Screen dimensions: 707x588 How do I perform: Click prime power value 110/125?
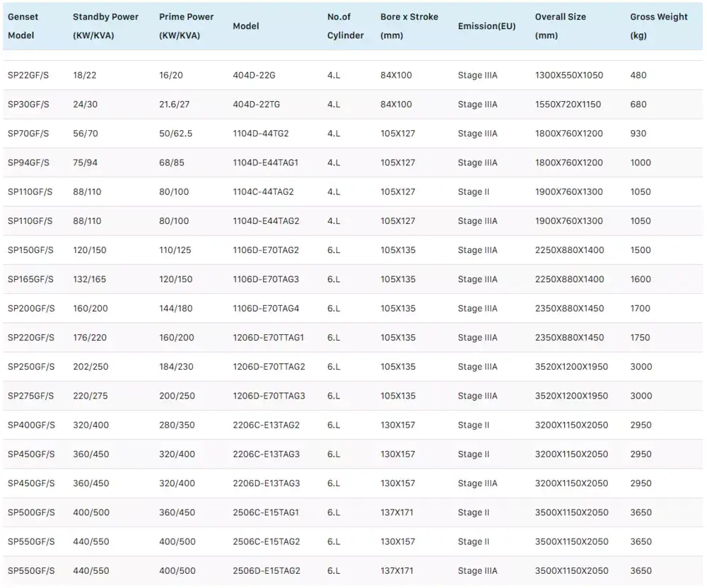pyautogui.click(x=175, y=250)
